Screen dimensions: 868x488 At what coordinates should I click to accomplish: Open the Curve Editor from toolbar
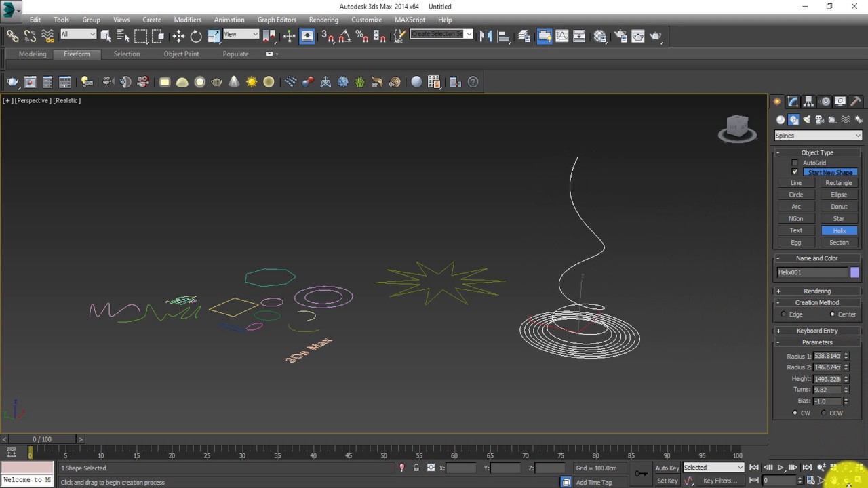pyautogui.click(x=562, y=36)
